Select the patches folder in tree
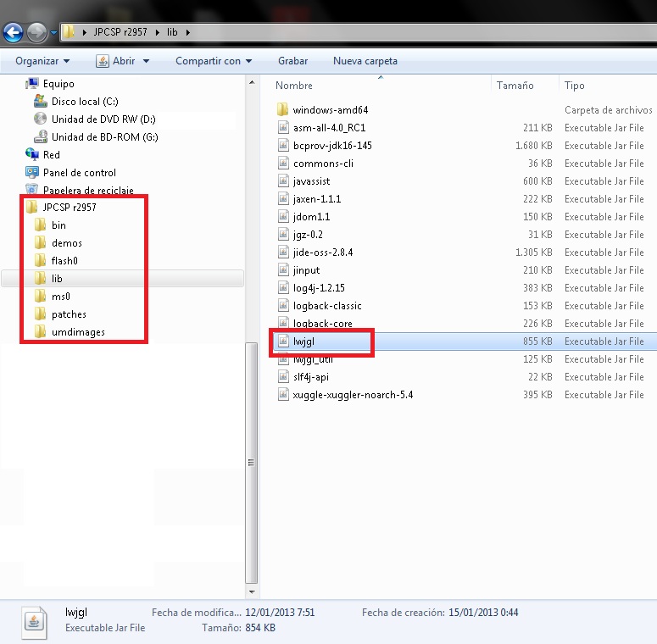 (69, 314)
